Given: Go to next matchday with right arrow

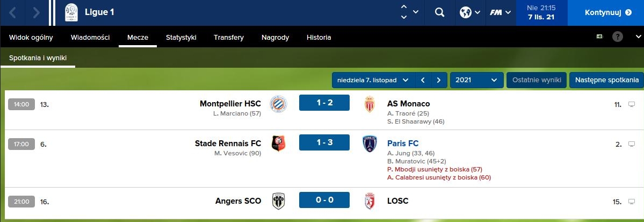Looking at the screenshot, I should tap(439, 80).
